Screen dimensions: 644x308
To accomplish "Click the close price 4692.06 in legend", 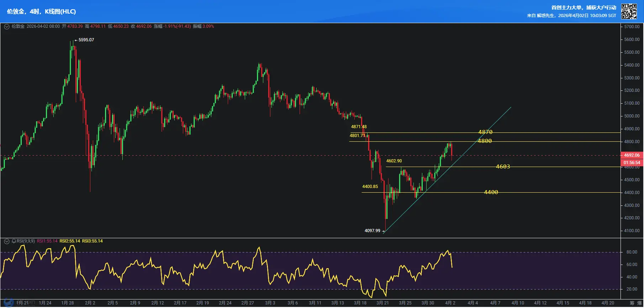I will coord(144,27).
